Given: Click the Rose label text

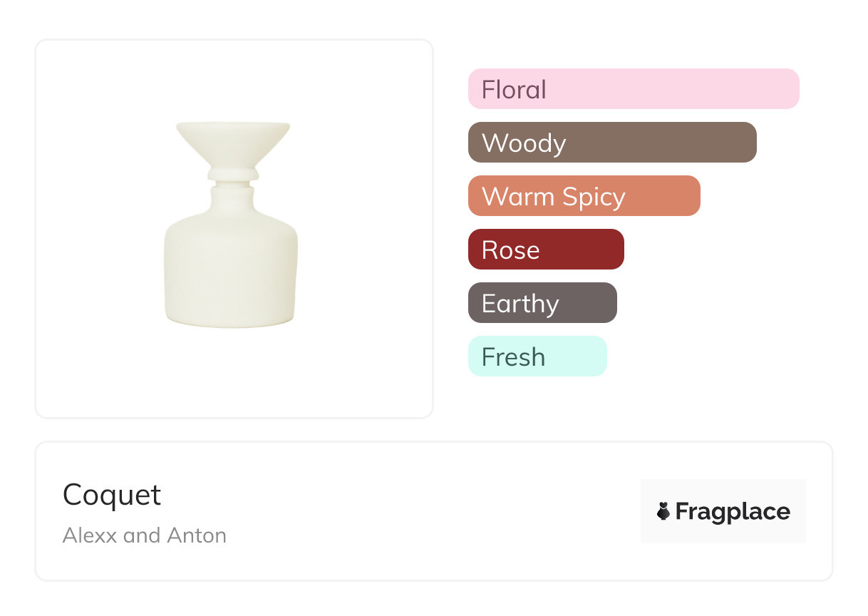Looking at the screenshot, I should [x=510, y=250].
